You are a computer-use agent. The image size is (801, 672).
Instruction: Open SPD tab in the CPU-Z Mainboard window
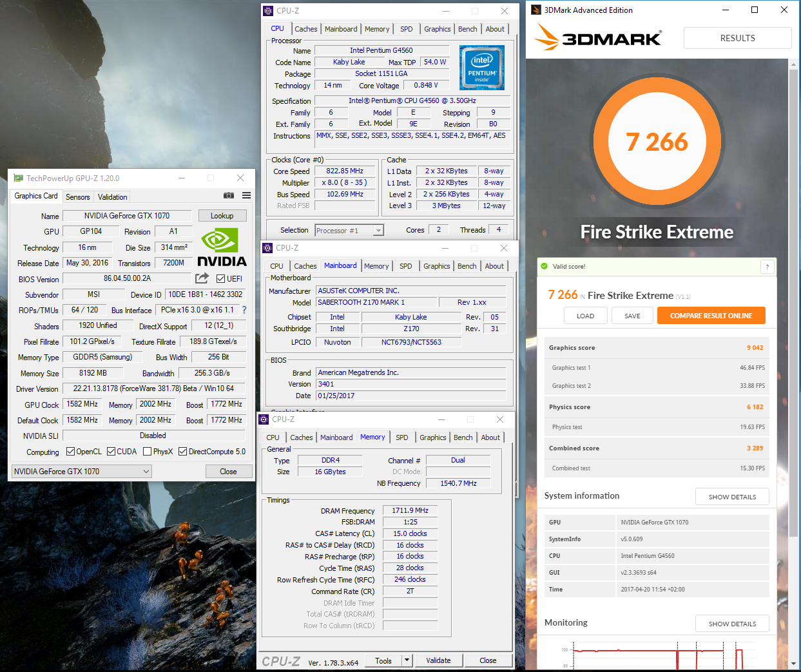406,266
